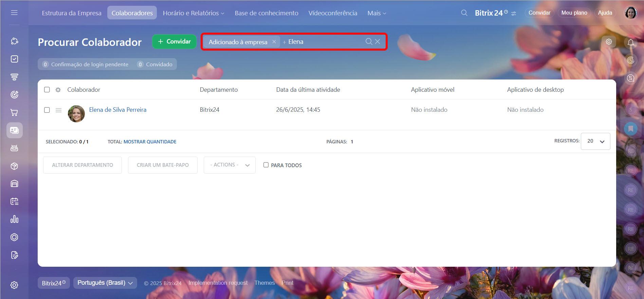Click the Ajuda button
644x299 pixels.
(605, 13)
